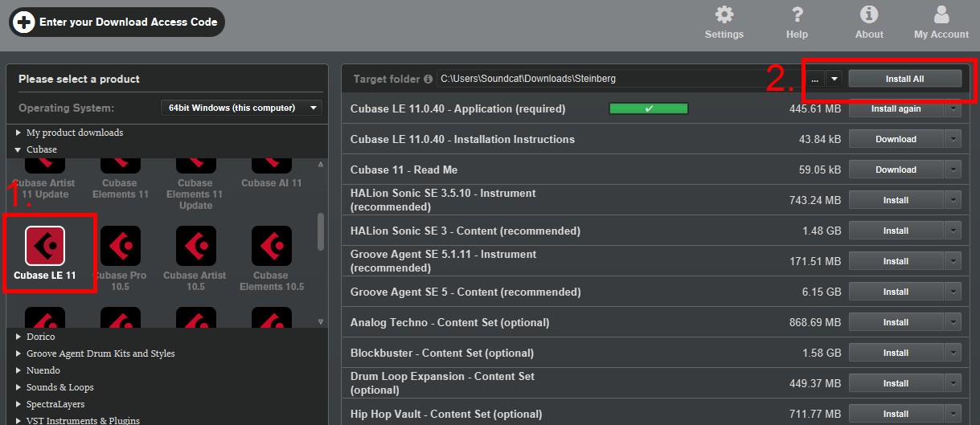This screenshot has height=425, width=980.
Task: Click the product list scroll up arrow
Action: [321, 165]
